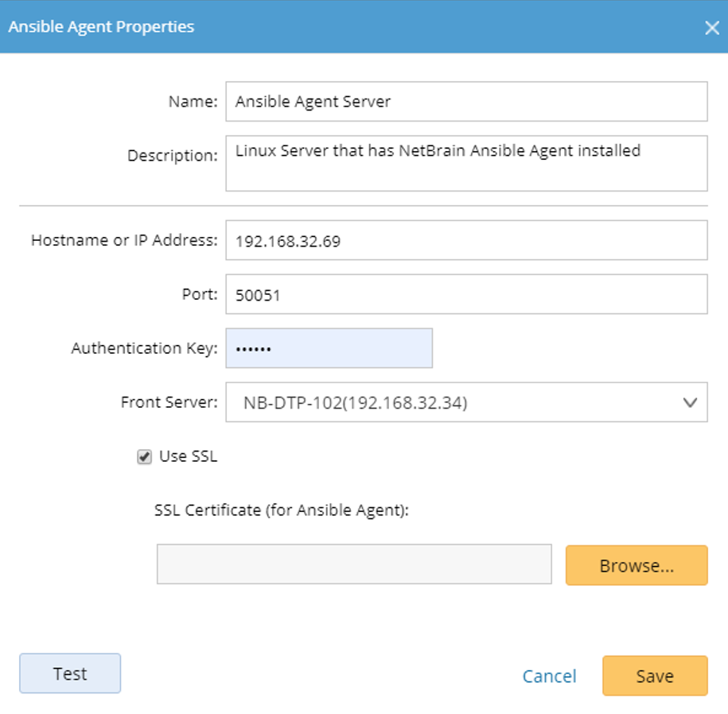Save the Ansible Agent properties

pyautogui.click(x=655, y=676)
